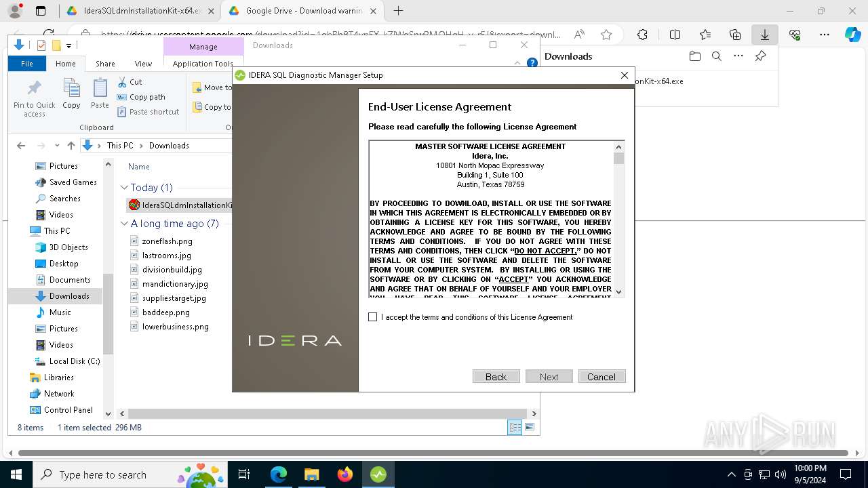Screen dimensions: 868x488
Task: Switch to Google Drive Download warning tab
Action: click(302, 11)
